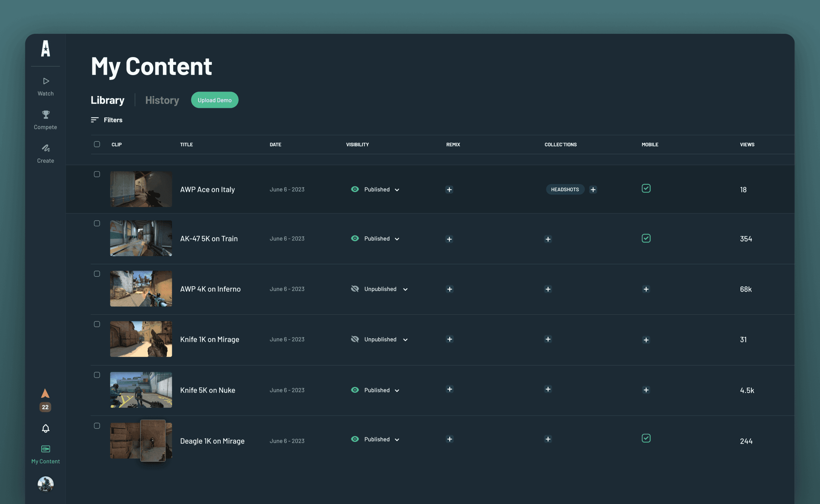Click the 22 level counter badge
820x504 pixels.
pos(45,407)
